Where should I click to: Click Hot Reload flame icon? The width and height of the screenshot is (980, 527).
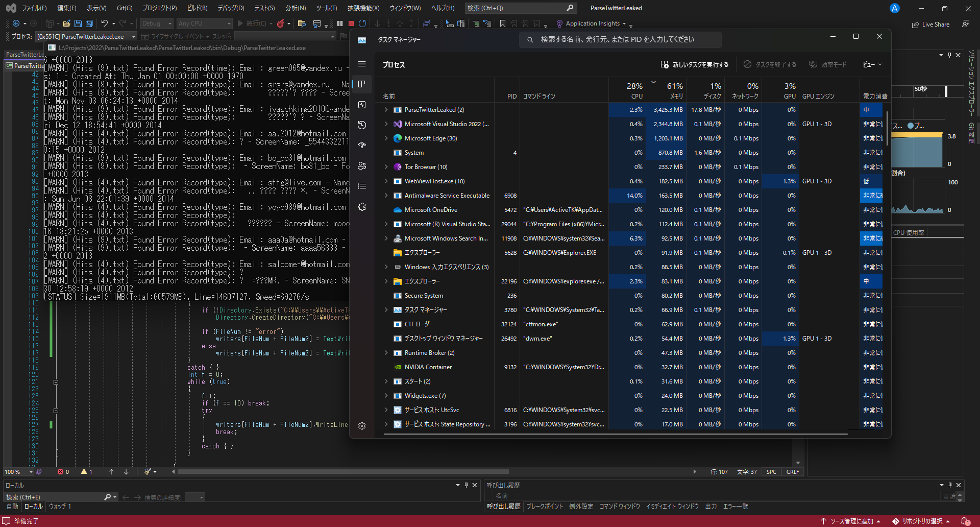pyautogui.click(x=280, y=23)
